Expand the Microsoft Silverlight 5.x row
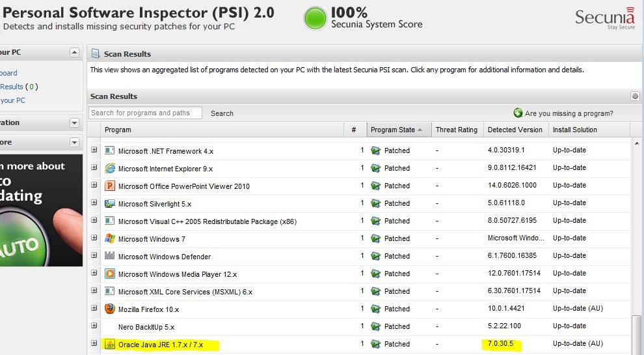This screenshot has width=644, height=355. point(94,203)
